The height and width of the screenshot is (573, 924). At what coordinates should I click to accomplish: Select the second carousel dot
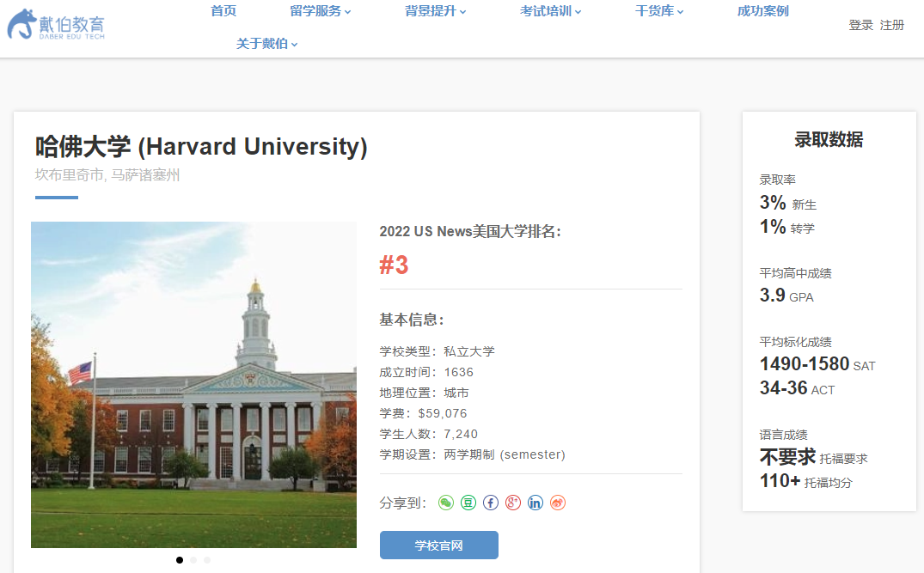click(x=193, y=559)
